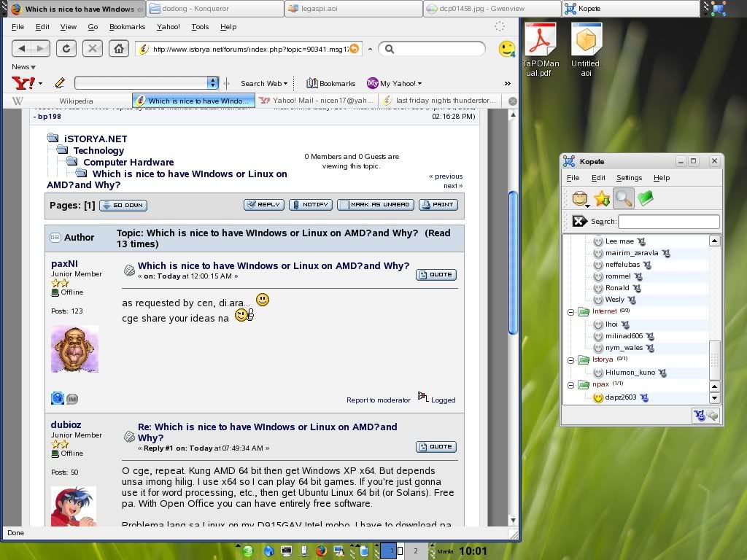Image resolution: width=747 pixels, height=560 pixels.
Task: Click the green folder icon in Kopete toolbar
Action: point(645,198)
